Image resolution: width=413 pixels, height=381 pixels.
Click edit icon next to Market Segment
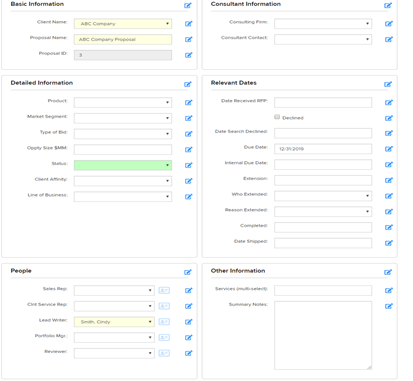tap(188, 118)
